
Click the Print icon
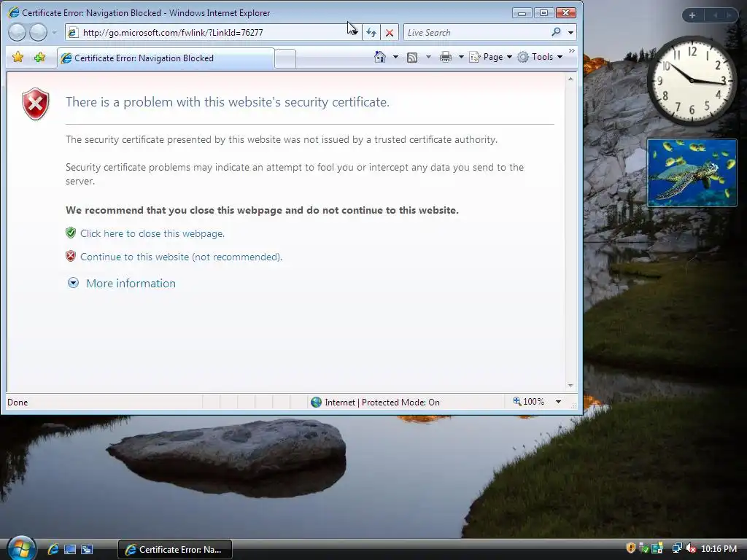point(446,57)
